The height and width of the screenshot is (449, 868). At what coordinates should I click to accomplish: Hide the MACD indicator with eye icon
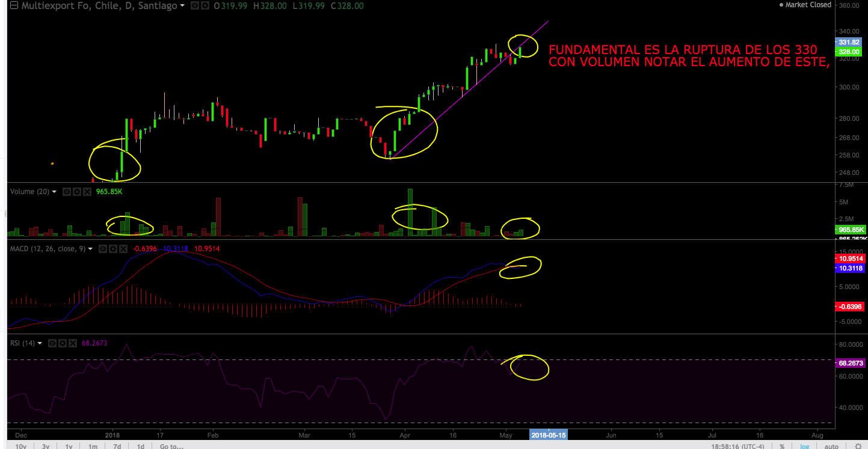coord(103,249)
